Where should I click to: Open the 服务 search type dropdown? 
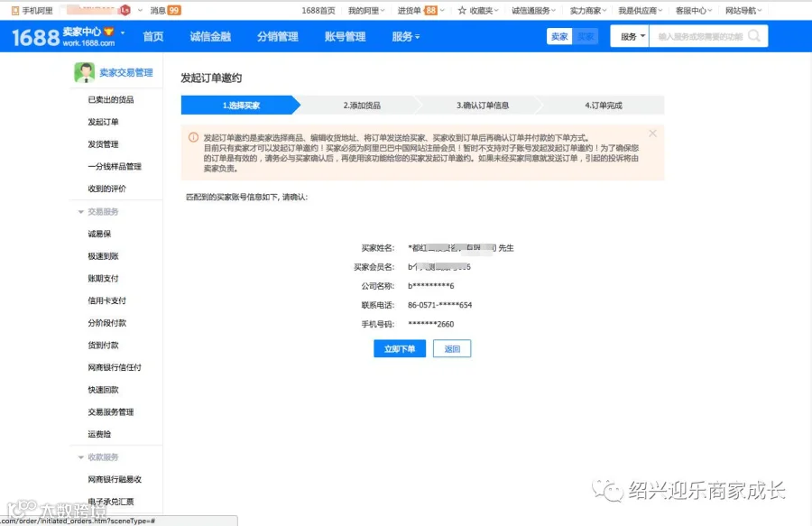[x=631, y=36]
